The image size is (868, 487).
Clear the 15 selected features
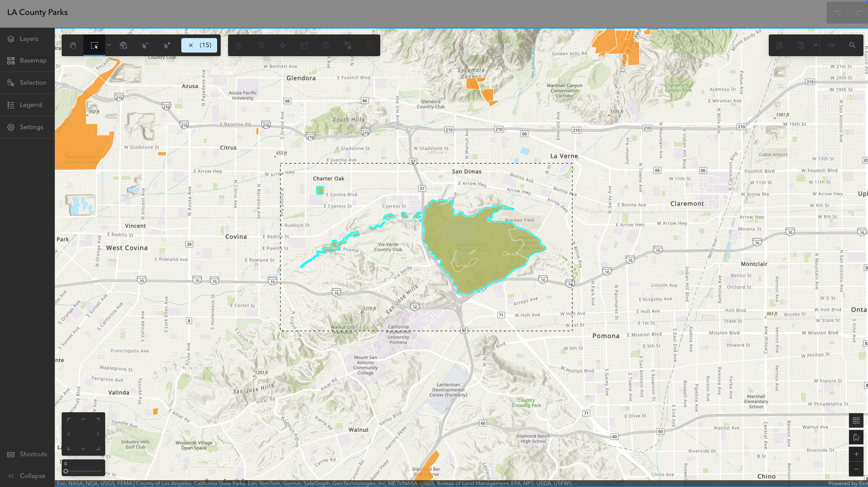pos(199,45)
